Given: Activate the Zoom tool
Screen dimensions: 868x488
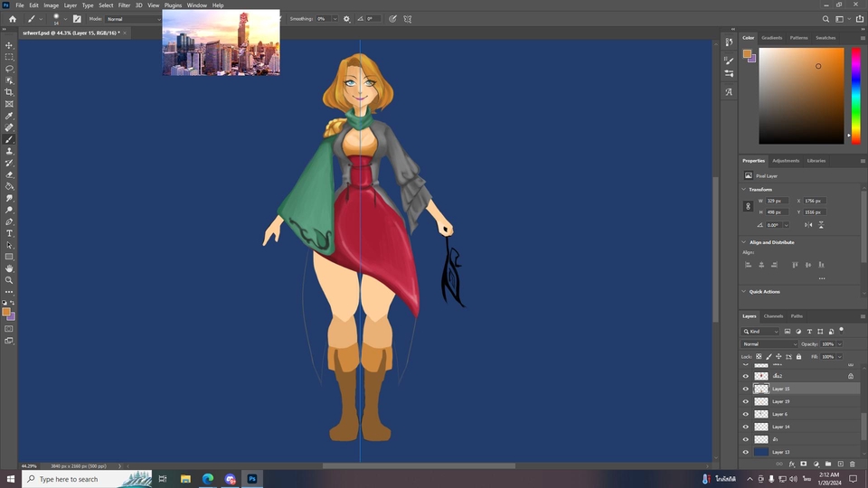Looking at the screenshot, I should [x=9, y=280].
